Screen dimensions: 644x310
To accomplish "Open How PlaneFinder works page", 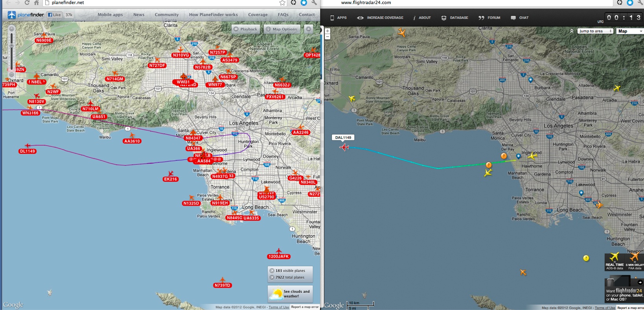I will coord(213,15).
